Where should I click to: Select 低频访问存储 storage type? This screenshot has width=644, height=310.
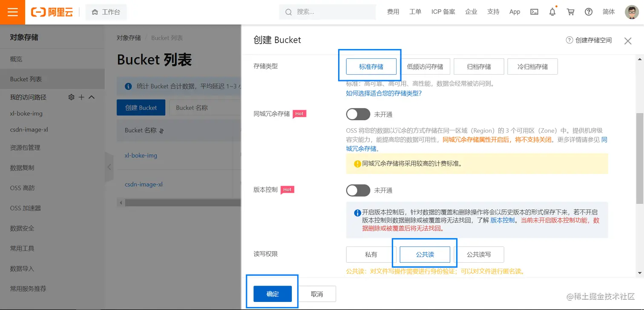click(x=425, y=67)
